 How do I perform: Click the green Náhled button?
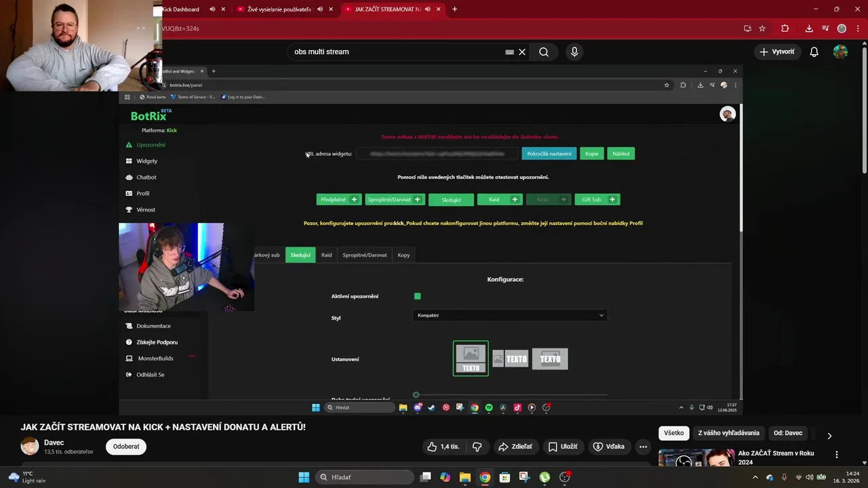point(620,154)
